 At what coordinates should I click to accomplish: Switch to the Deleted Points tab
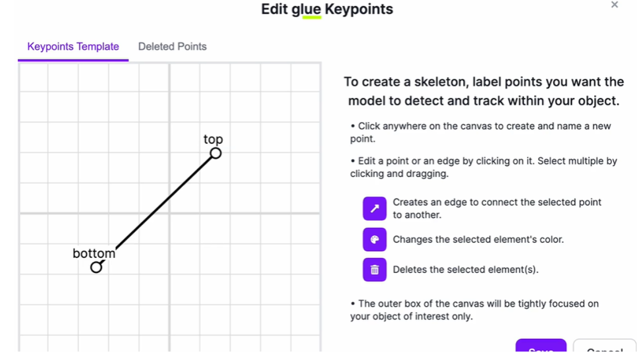(x=172, y=47)
